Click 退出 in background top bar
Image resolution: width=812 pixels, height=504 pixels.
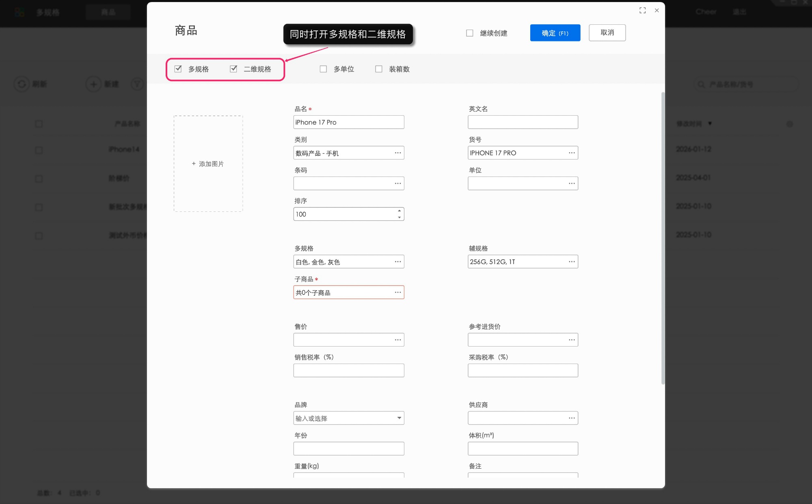point(739,12)
